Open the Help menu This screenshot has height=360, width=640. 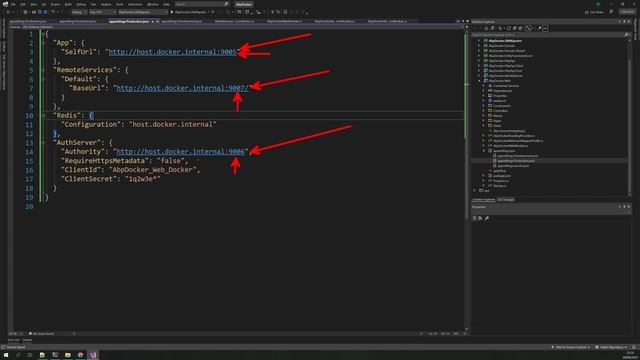pos(166,4)
